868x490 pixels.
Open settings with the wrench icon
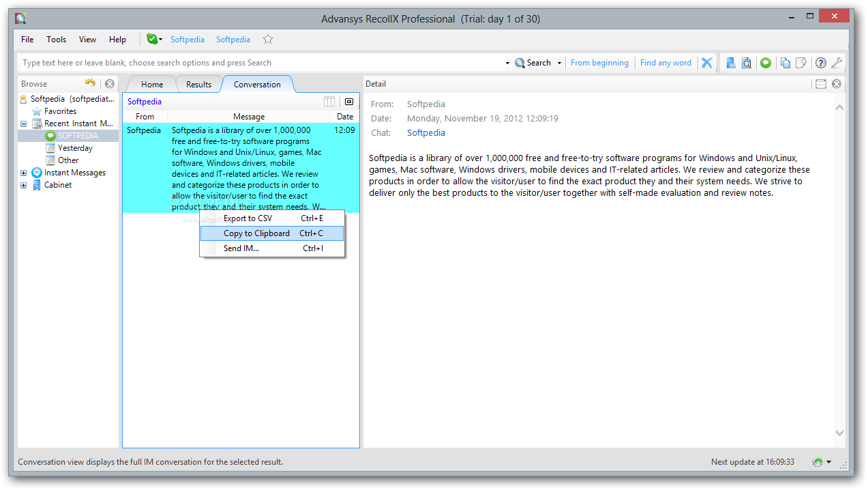pyautogui.click(x=837, y=63)
